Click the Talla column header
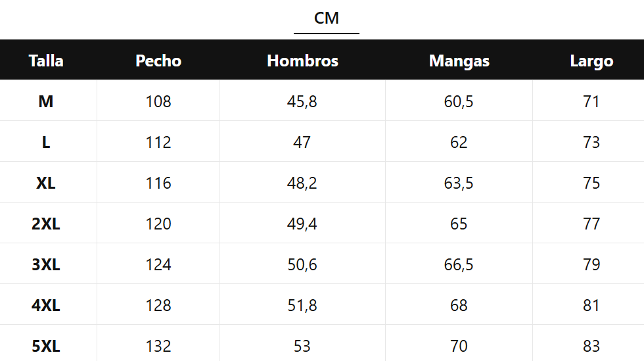Viewport: 644px width, 361px height. [x=46, y=61]
